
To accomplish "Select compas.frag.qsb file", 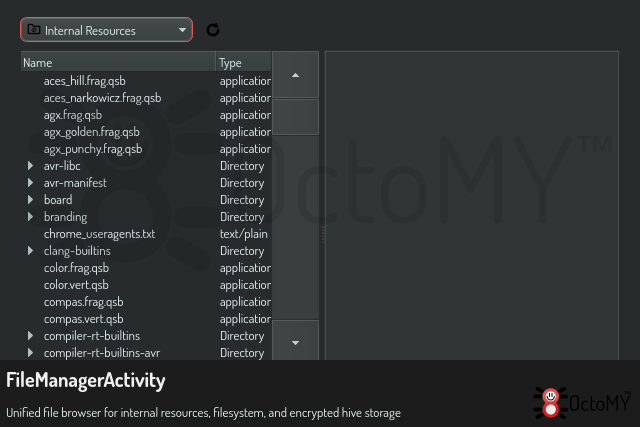I will pyautogui.click(x=84, y=302).
